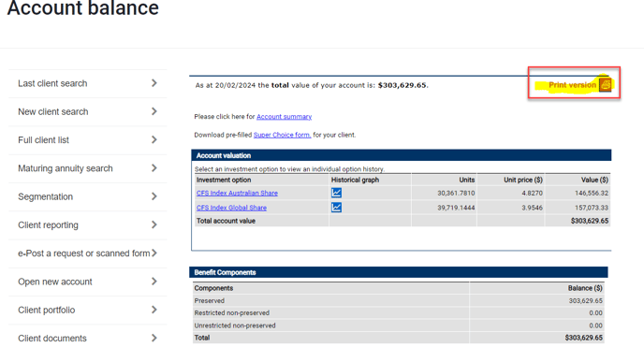Open historical graph for CFS Index Australian Share

click(x=336, y=193)
